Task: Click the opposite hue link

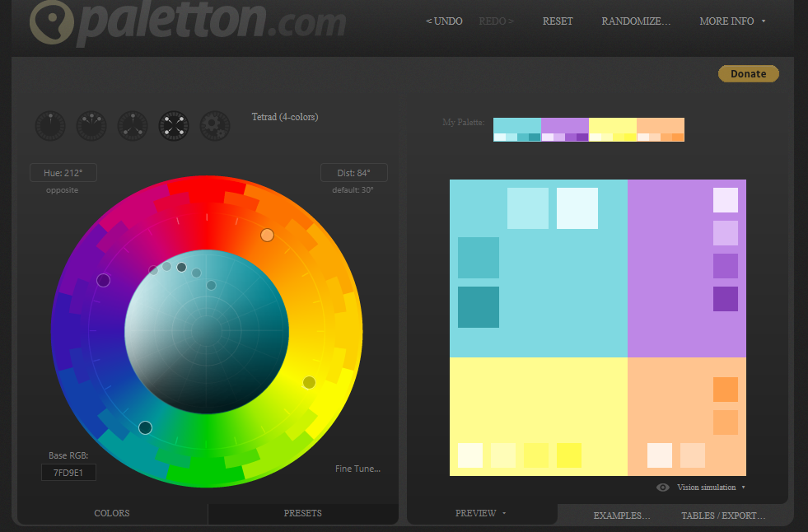Action: tap(62, 190)
